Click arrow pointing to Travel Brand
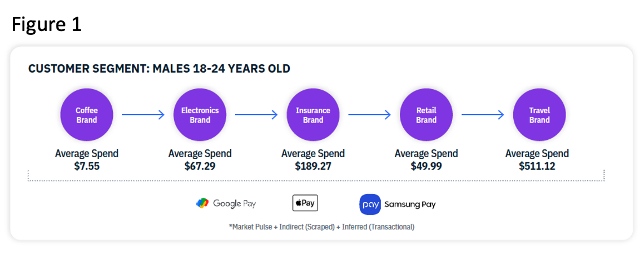 [x=483, y=115]
